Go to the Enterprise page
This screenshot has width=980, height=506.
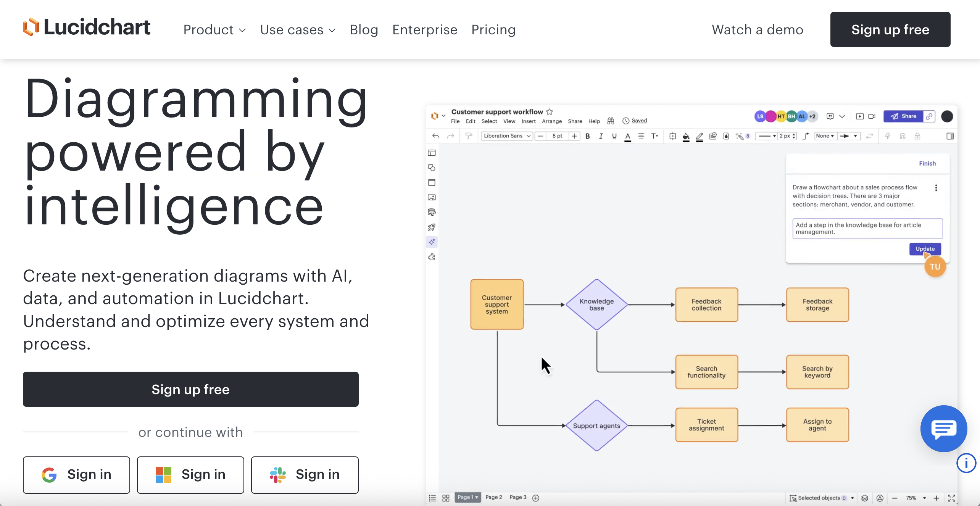[425, 30]
